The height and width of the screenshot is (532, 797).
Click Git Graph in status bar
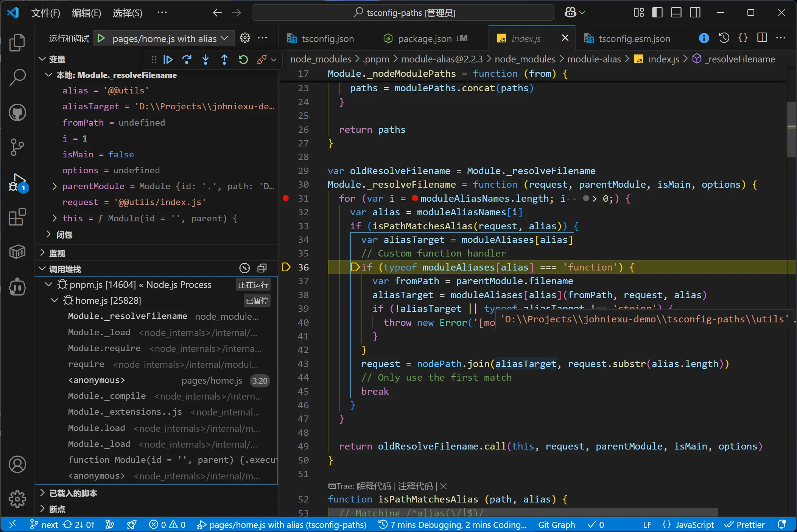[556, 525]
